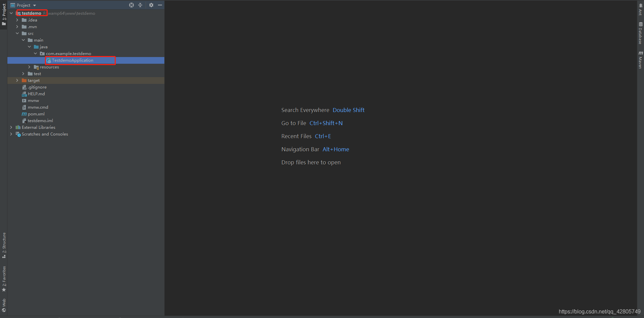The height and width of the screenshot is (318, 644).
Task: Click the Maven icon beside pom.xml
Action: [24, 114]
